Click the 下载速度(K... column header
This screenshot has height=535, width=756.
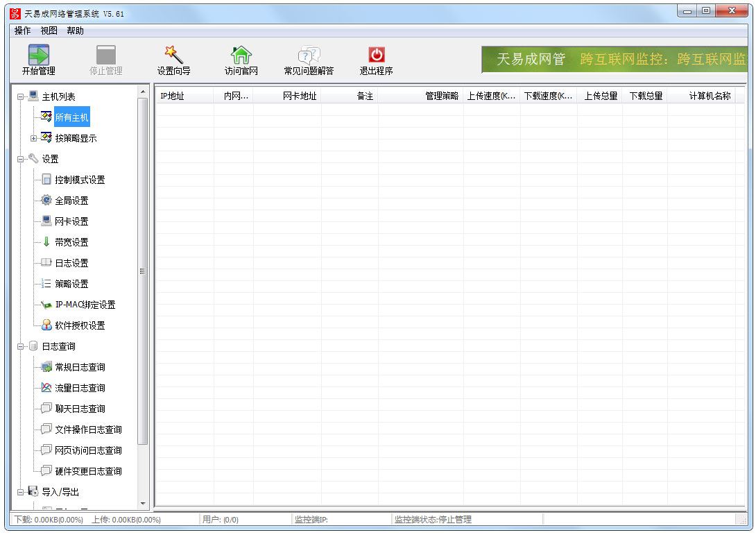(549, 96)
